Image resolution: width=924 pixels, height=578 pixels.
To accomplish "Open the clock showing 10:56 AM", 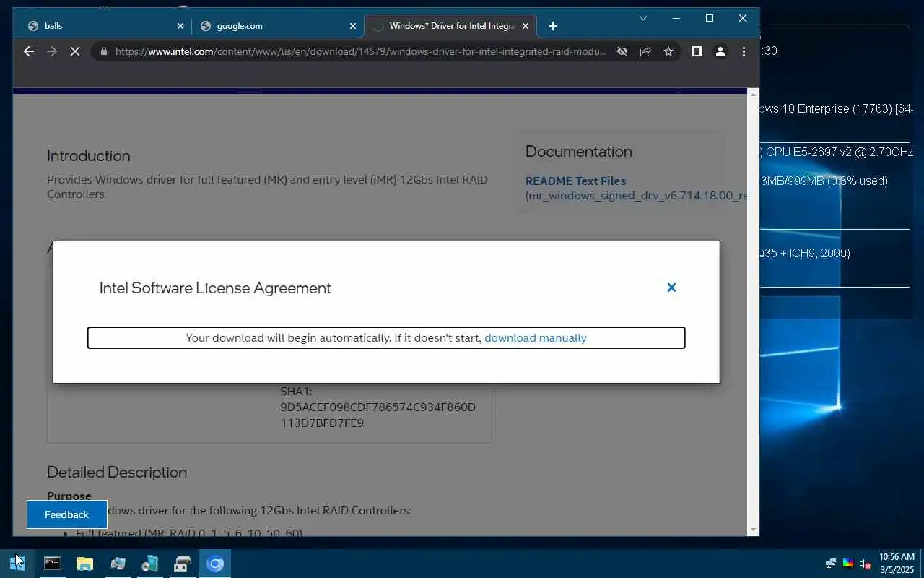I will (897, 564).
